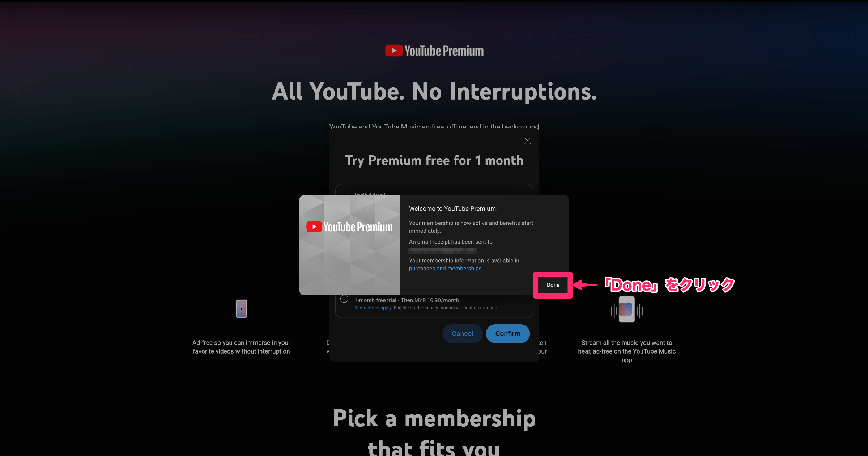The width and height of the screenshot is (868, 456).
Task: Click the Cancel button in confirmation dialog
Action: (462, 333)
